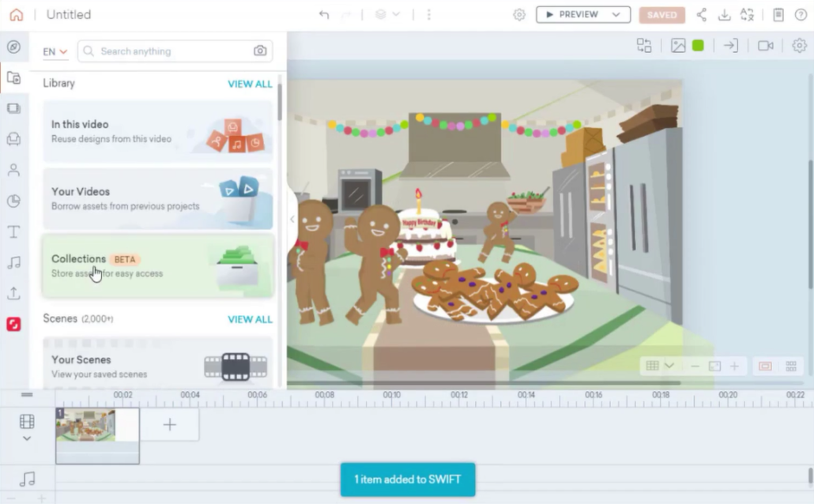Viewport: 814px width, 504px height.
Task: Toggle the grid overlay on canvas
Action: [x=653, y=366]
